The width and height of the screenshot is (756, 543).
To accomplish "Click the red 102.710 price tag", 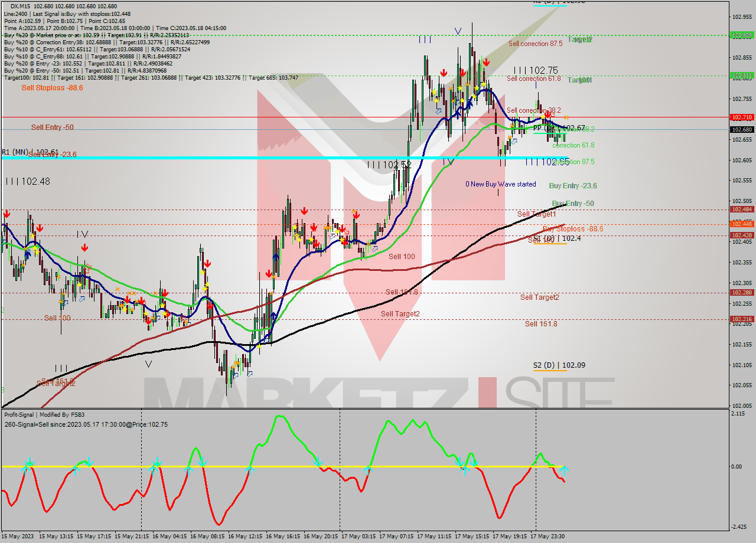I will tap(742, 117).
